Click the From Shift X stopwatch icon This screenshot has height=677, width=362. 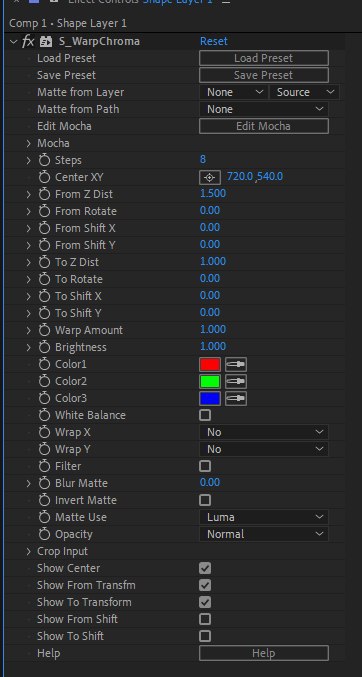(44, 228)
